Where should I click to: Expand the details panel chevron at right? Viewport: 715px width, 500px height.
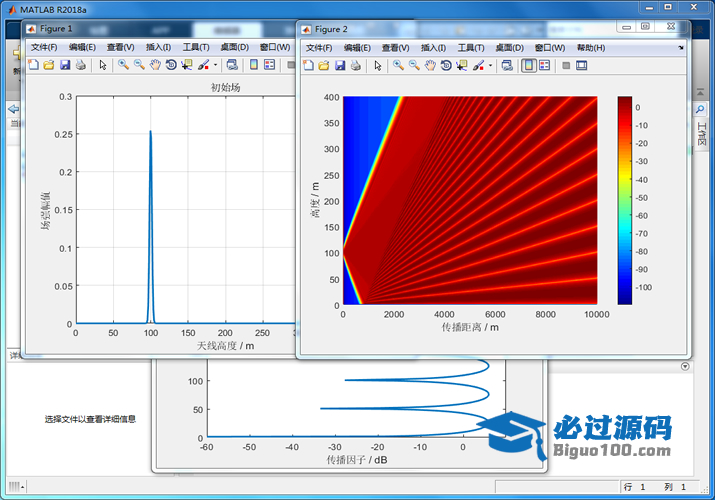[685, 367]
